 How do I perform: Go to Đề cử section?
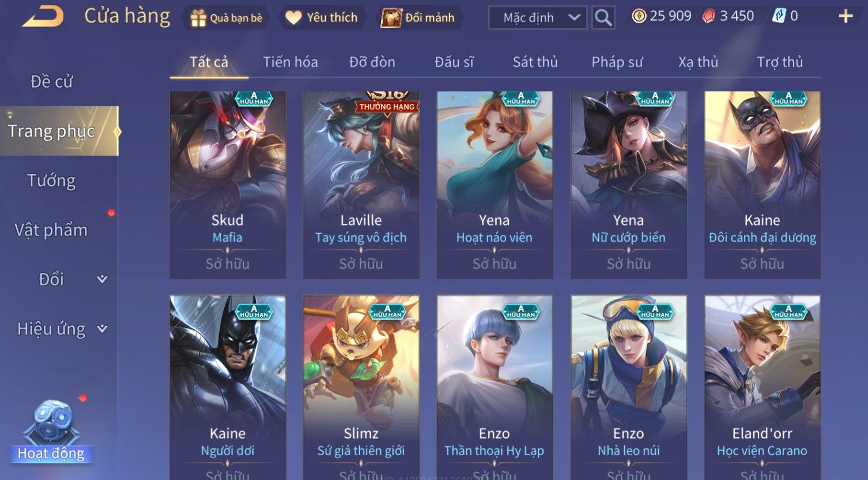tap(51, 82)
